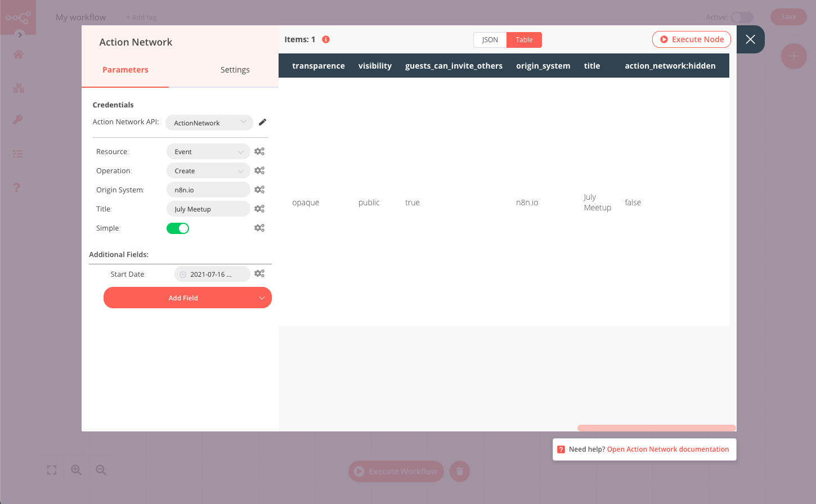Viewport: 816px width, 504px height.
Task: Toggle the Simple switch off
Action: [178, 228]
